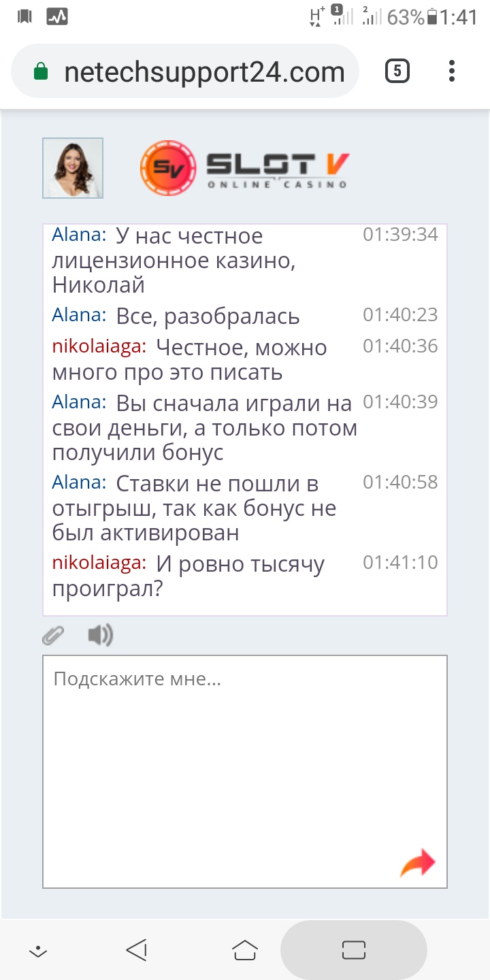490x980 pixels.
Task: Send message with the orange arrow
Action: [417, 863]
